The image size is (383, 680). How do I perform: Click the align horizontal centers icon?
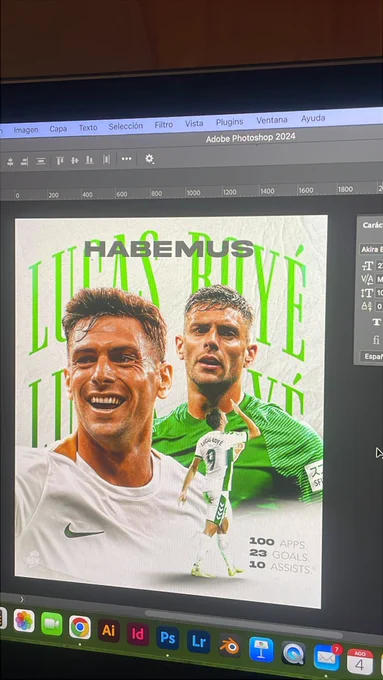pyautogui.click(x=10, y=162)
